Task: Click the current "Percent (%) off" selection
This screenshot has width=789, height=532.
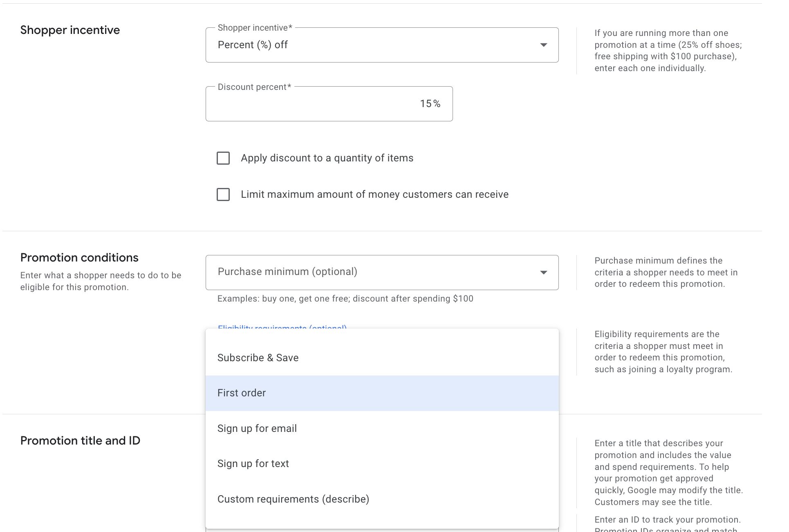Action: click(253, 45)
